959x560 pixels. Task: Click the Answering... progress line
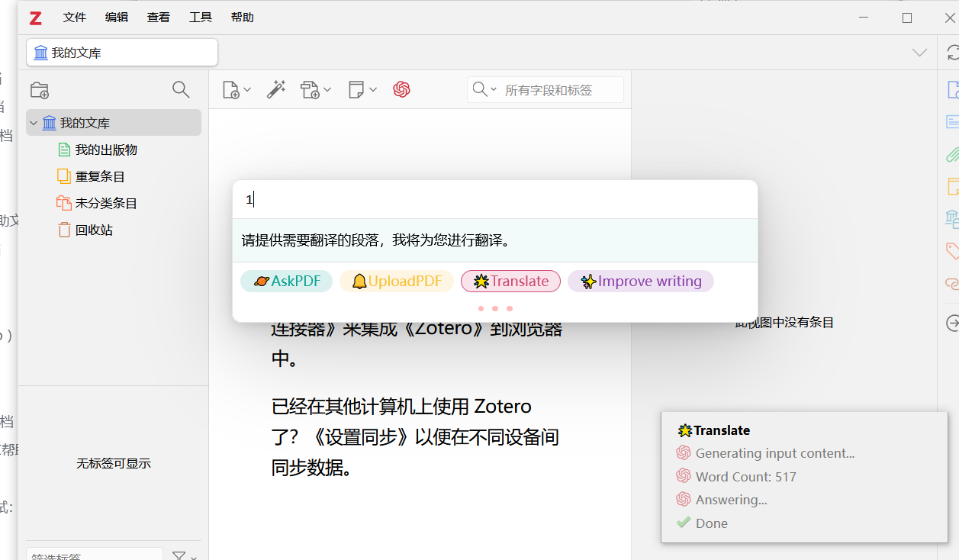point(732,500)
